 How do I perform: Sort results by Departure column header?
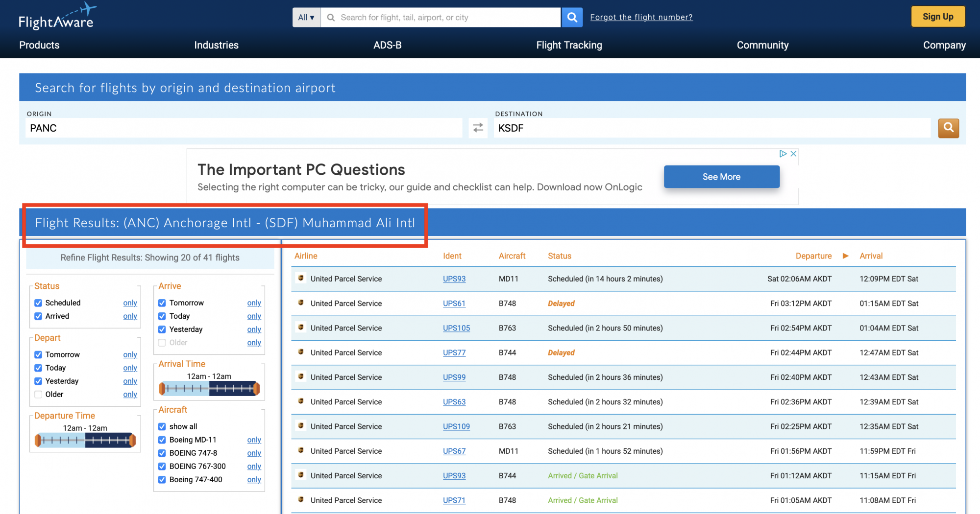coord(813,256)
